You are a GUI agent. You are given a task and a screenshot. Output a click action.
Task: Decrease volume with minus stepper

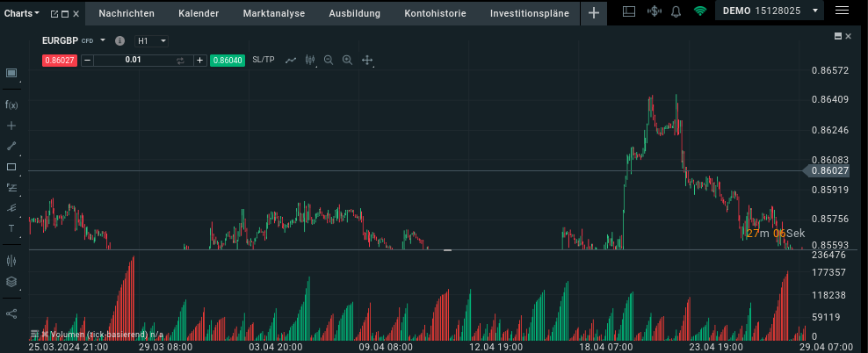87,61
